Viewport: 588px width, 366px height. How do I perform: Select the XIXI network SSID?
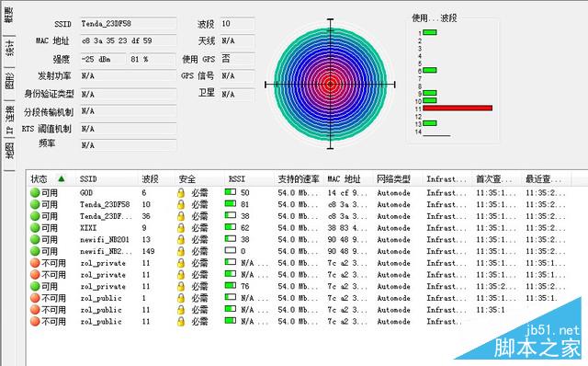(x=88, y=228)
